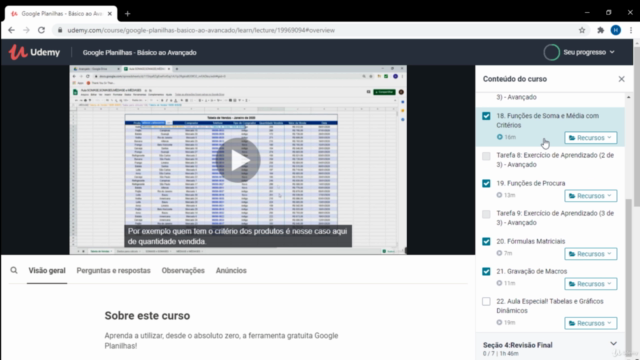Uncheck lecture 19 Funções de Procura
Viewport: 640px width, 360px height.
[486, 183]
